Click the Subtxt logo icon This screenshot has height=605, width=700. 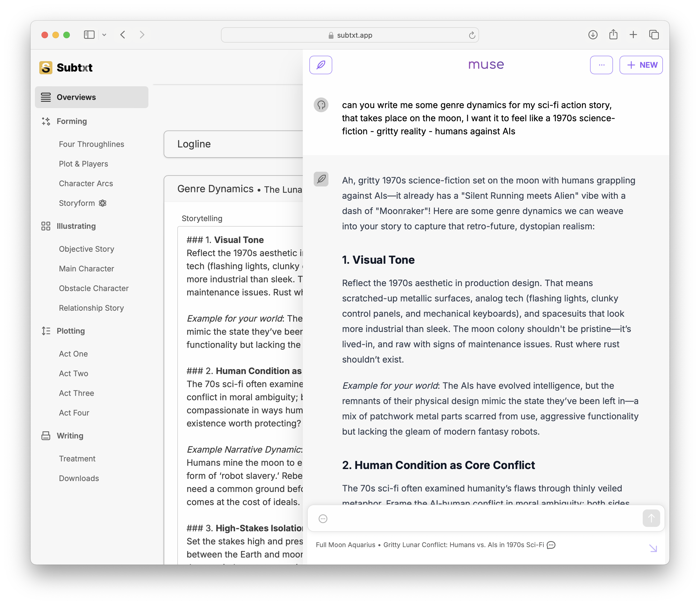coord(46,68)
